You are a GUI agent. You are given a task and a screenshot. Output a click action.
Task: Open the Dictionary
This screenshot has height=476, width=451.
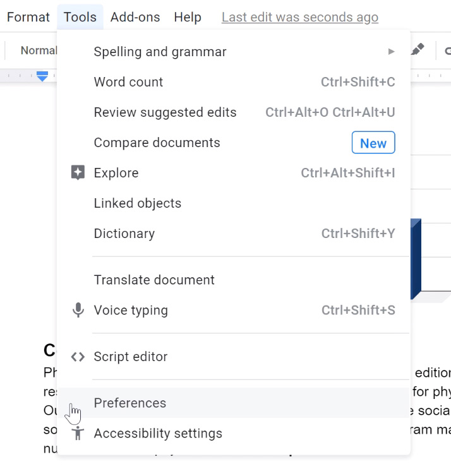pos(234,234)
